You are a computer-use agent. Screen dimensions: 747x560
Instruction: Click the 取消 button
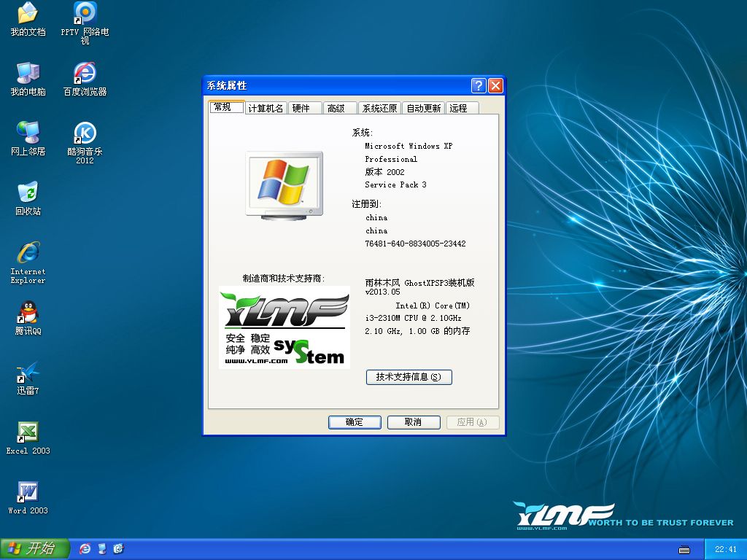pos(414,422)
